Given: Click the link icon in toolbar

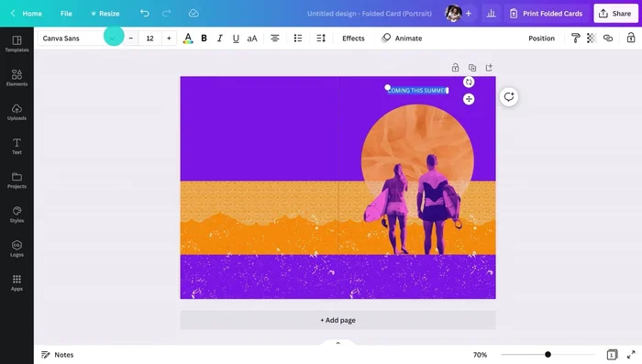Looking at the screenshot, I should [x=608, y=39].
